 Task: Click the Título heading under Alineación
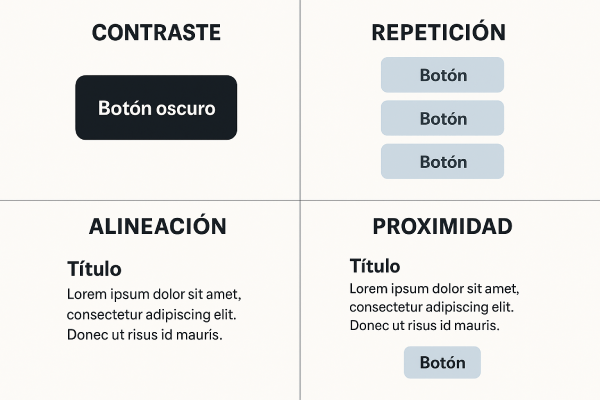[94, 269]
